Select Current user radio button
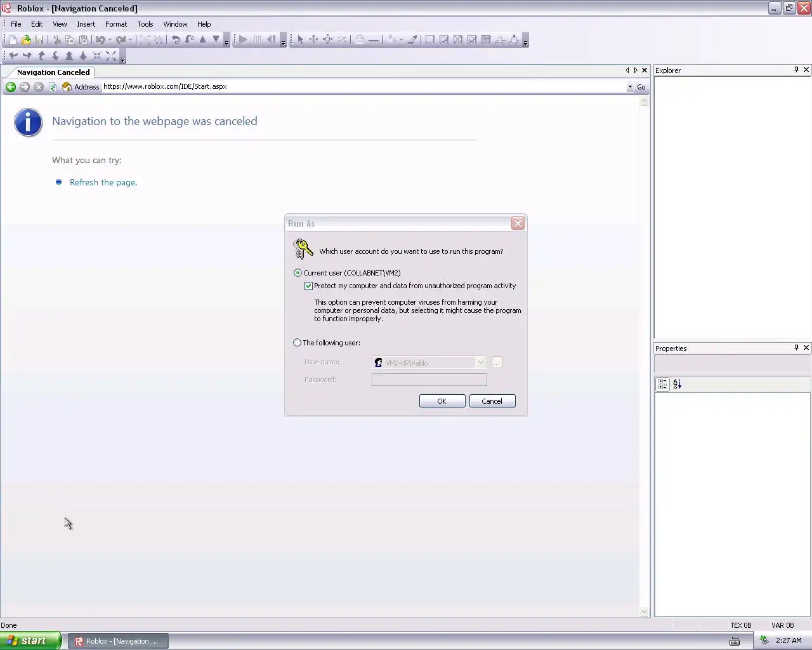Viewport: 812px width, 650px height. pyautogui.click(x=298, y=273)
